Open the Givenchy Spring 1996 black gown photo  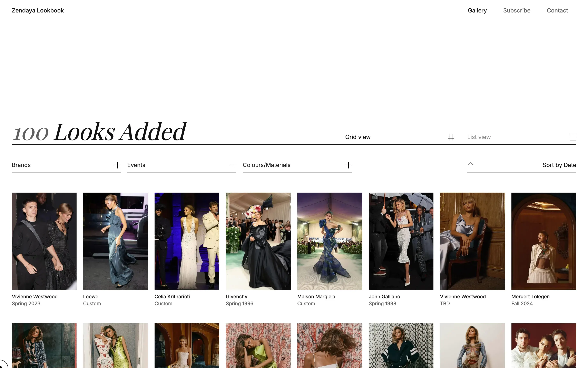point(258,241)
